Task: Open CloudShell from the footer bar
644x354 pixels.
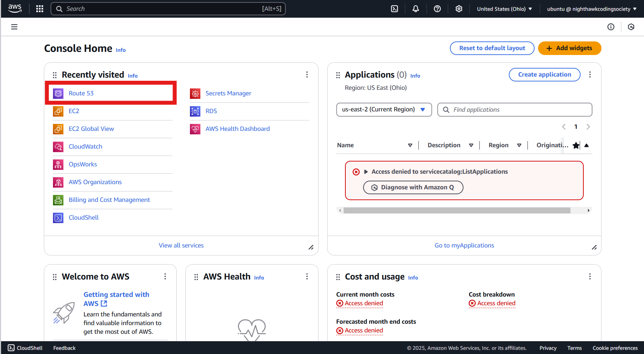Action: click(x=25, y=348)
